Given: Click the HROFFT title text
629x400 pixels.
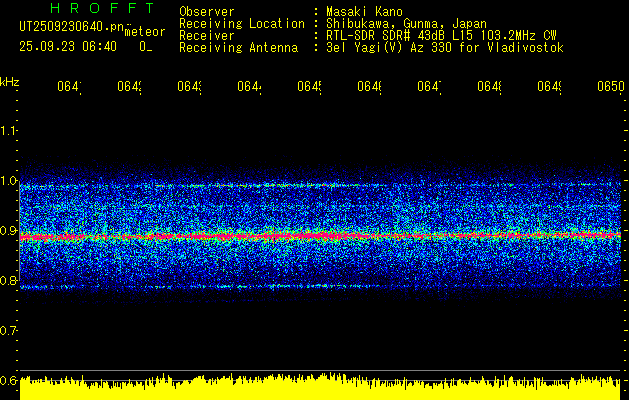Looking at the screenshot, I should [x=102, y=8].
